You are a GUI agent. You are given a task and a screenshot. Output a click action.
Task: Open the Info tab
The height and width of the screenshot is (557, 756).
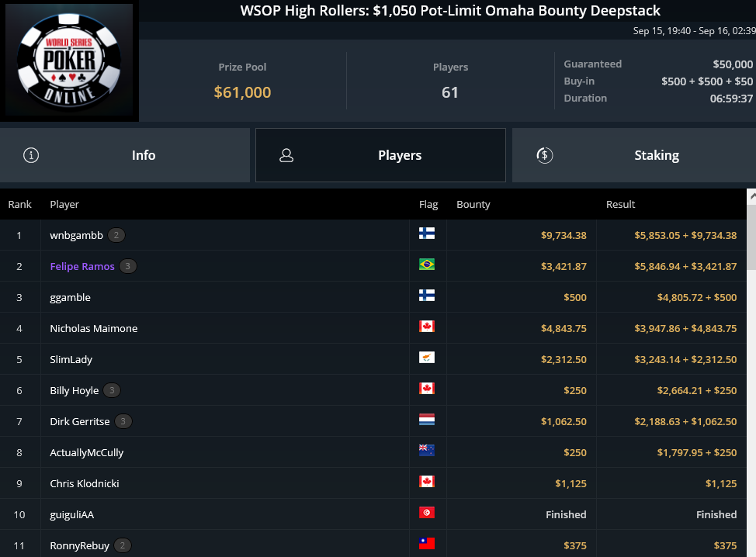pyautogui.click(x=125, y=155)
